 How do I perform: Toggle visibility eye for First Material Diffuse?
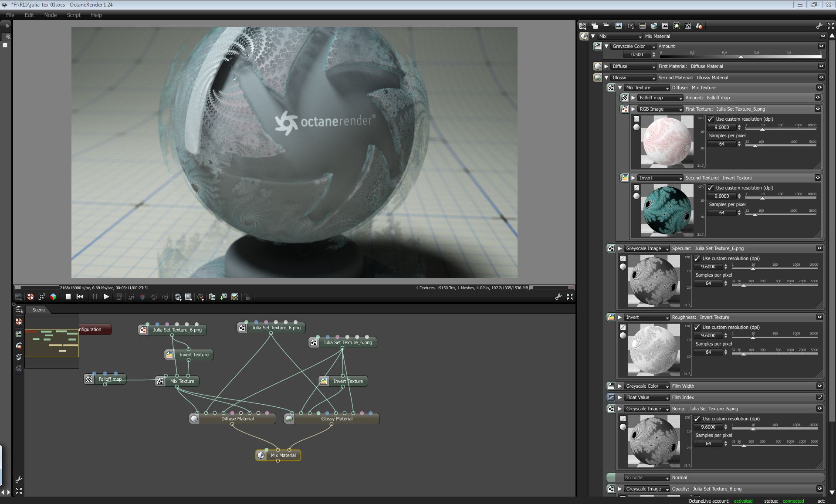point(821,66)
